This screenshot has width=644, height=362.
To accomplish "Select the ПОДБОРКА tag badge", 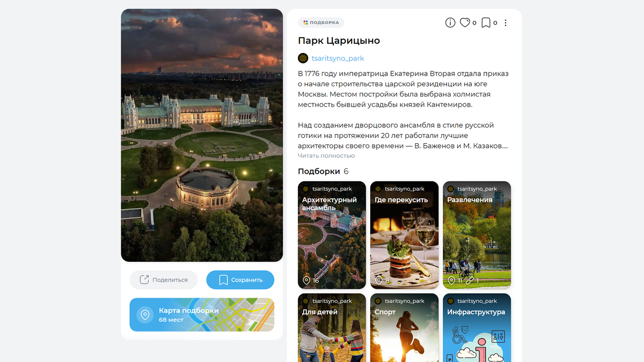I will click(321, 23).
